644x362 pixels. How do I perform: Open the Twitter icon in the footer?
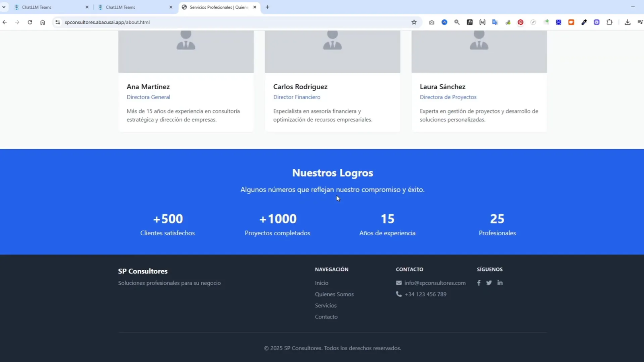coord(489,283)
